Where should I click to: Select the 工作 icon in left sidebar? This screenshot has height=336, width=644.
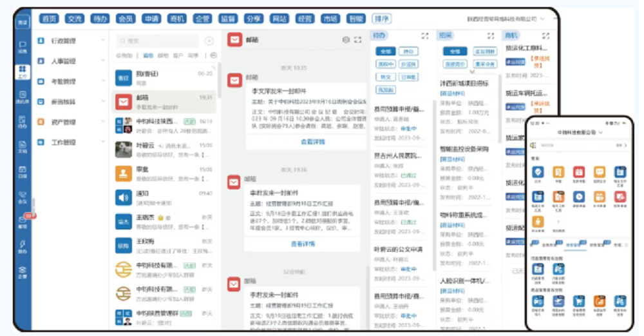[x=23, y=71]
